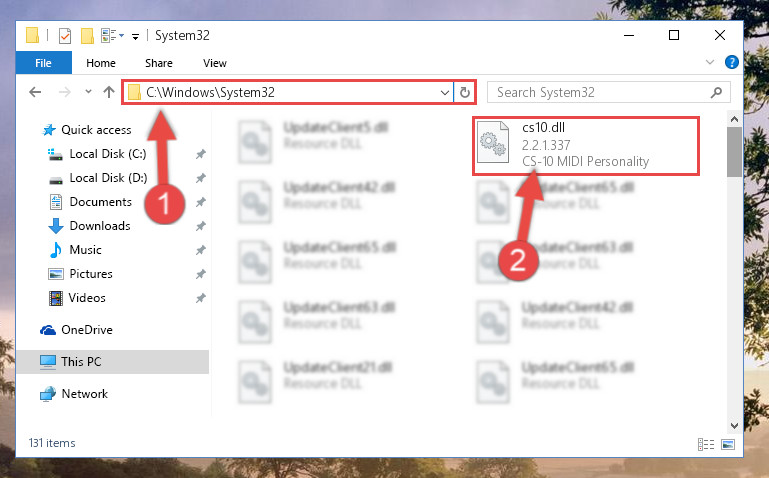Go up one folder level
This screenshot has height=478, width=769.
click(109, 92)
